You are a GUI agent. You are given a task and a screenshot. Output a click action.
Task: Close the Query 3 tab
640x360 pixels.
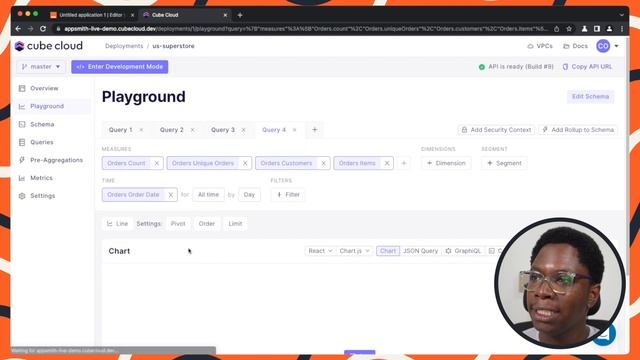point(243,130)
